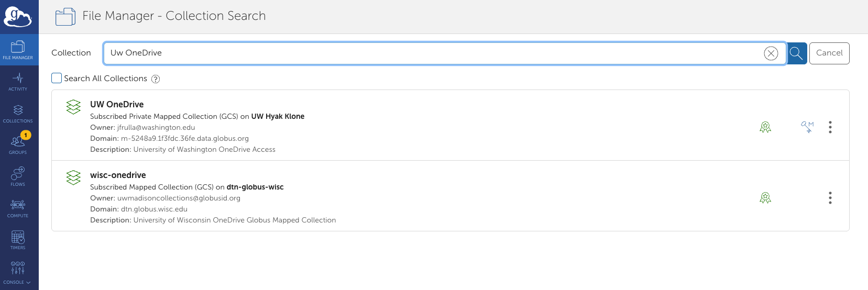Click the File Manager - Collection Search title
The image size is (868, 290).
click(x=174, y=16)
